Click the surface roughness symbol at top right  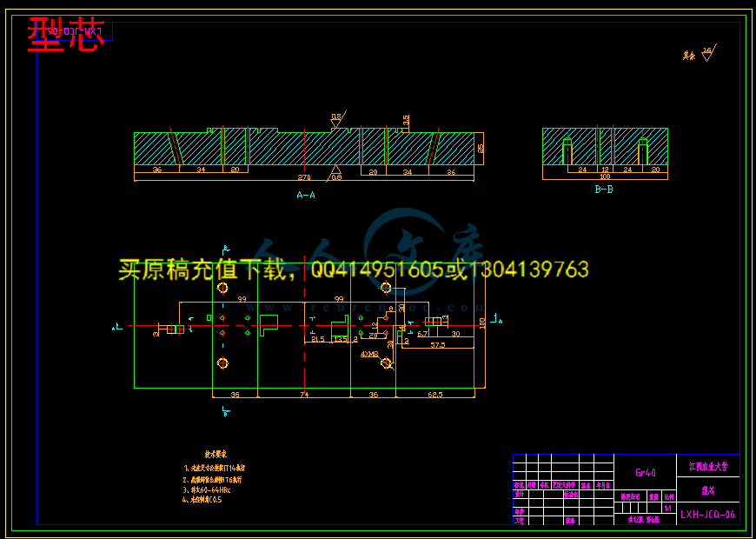706,54
